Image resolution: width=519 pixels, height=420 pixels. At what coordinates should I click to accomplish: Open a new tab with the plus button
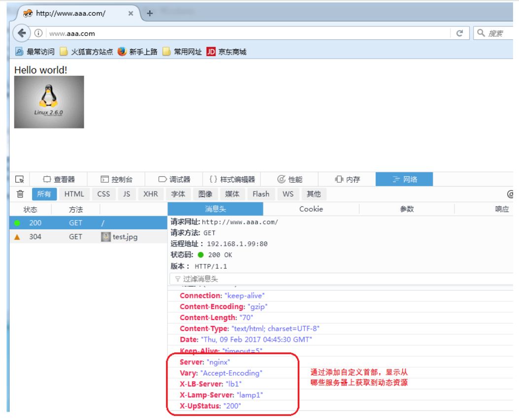(150, 13)
